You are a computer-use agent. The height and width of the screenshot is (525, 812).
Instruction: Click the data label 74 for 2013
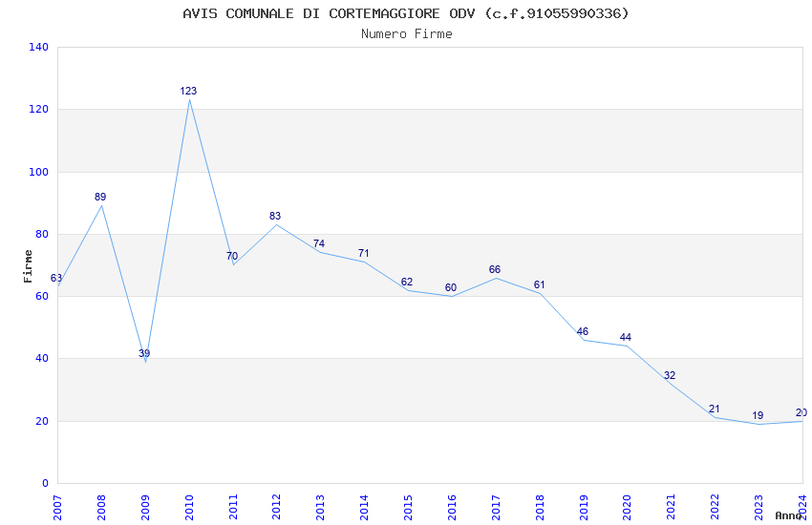click(319, 243)
